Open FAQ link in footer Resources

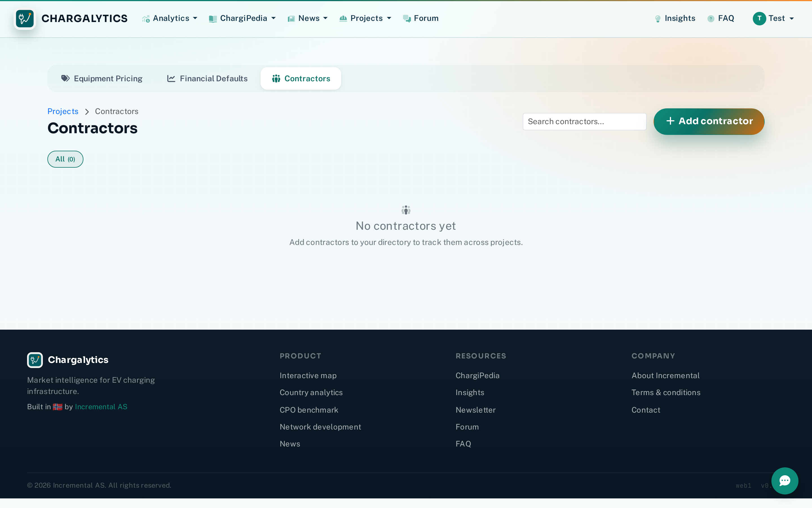(x=464, y=444)
